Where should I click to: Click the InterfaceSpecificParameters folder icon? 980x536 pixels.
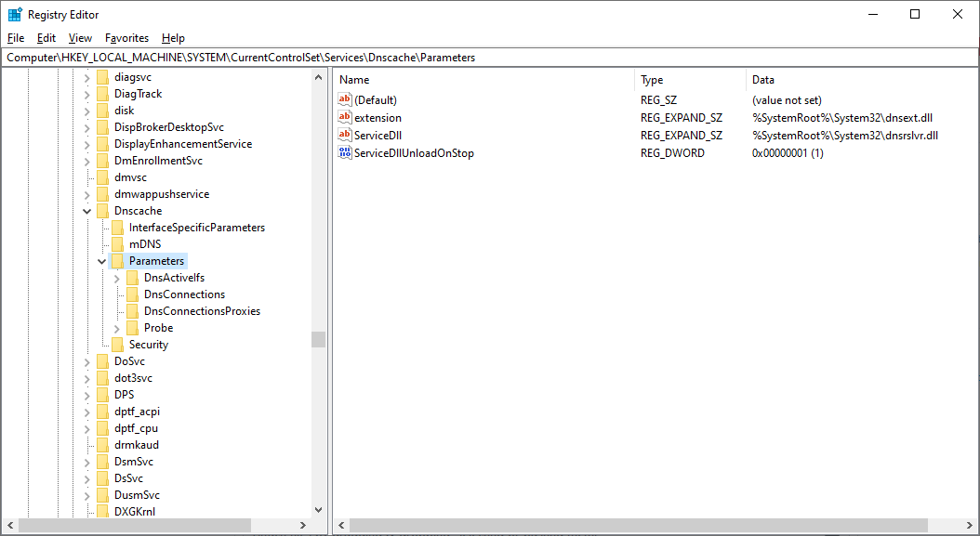click(117, 228)
